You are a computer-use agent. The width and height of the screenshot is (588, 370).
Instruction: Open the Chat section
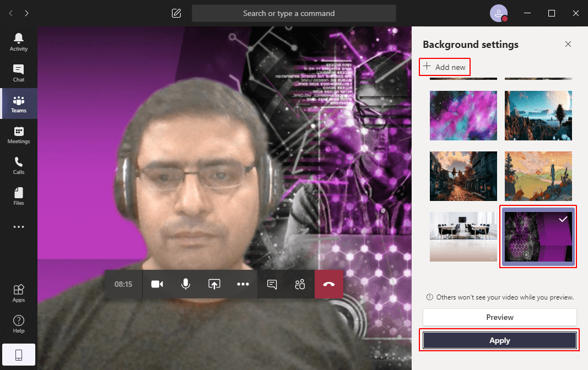click(18, 72)
